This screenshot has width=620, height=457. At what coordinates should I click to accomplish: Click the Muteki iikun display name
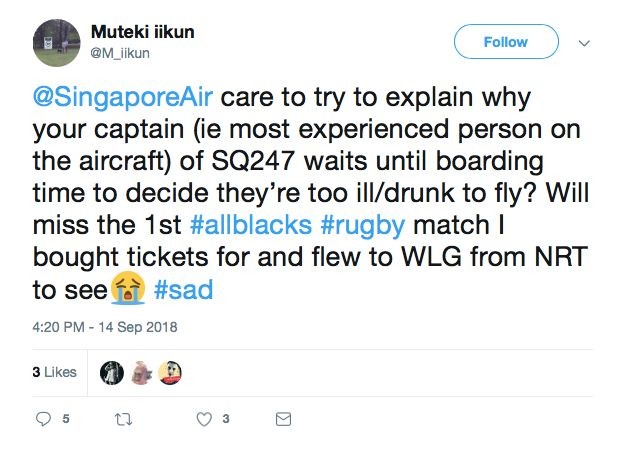point(142,32)
